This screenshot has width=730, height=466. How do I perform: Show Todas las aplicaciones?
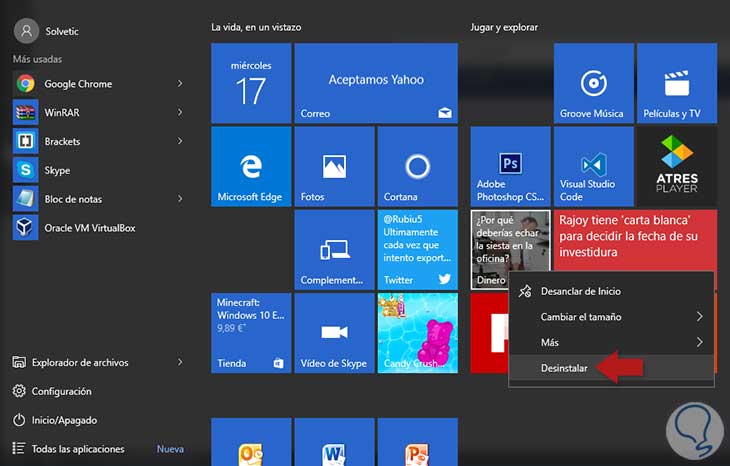pyautogui.click(x=68, y=449)
